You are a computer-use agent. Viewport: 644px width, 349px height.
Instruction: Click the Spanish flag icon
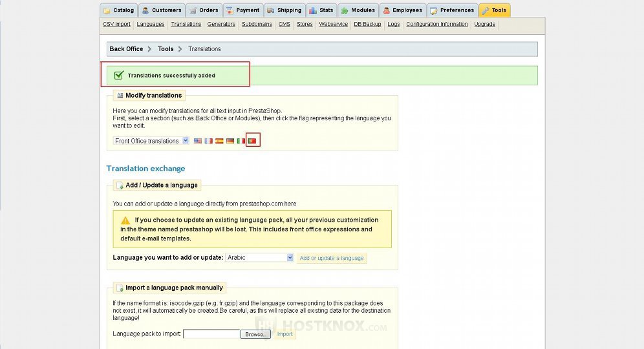(219, 141)
